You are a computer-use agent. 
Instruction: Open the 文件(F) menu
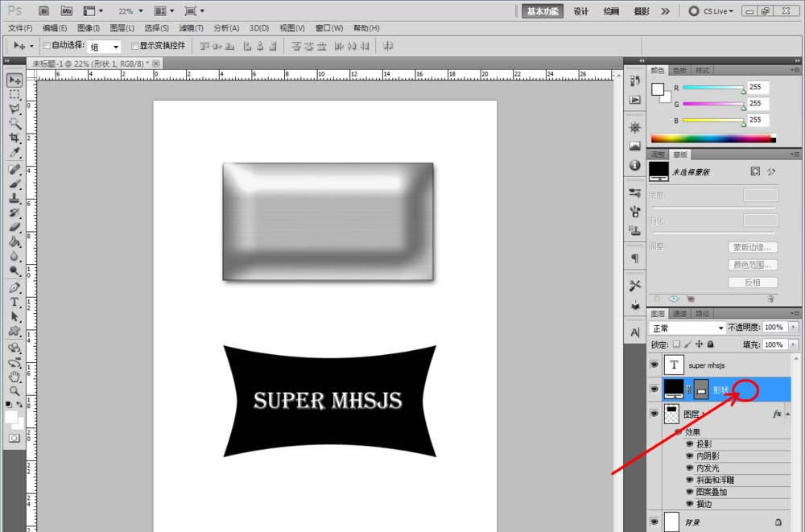(x=20, y=28)
